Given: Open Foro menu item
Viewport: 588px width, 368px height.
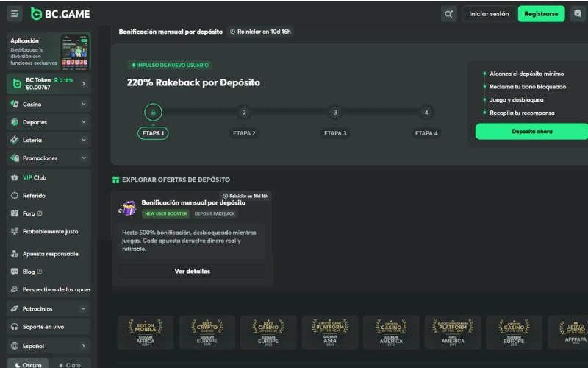Looking at the screenshot, I should tap(49, 213).
